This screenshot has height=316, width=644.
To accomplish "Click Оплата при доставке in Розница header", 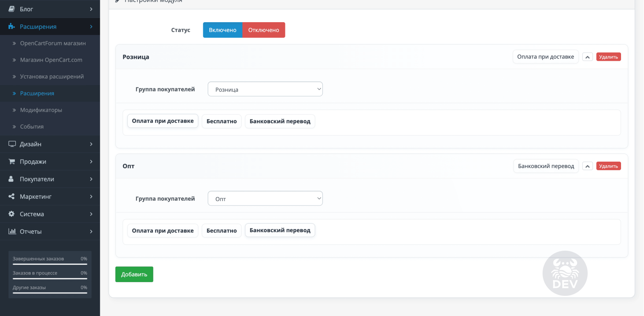I will coord(545,57).
